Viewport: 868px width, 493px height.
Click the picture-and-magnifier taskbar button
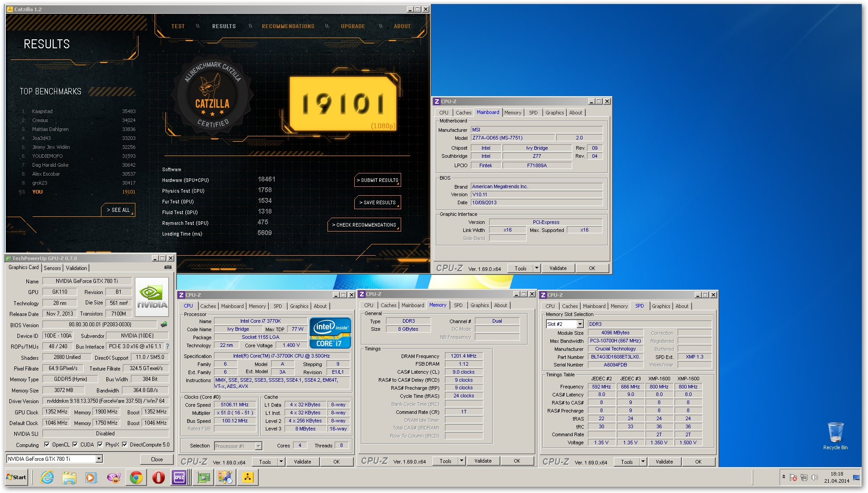(x=225, y=477)
